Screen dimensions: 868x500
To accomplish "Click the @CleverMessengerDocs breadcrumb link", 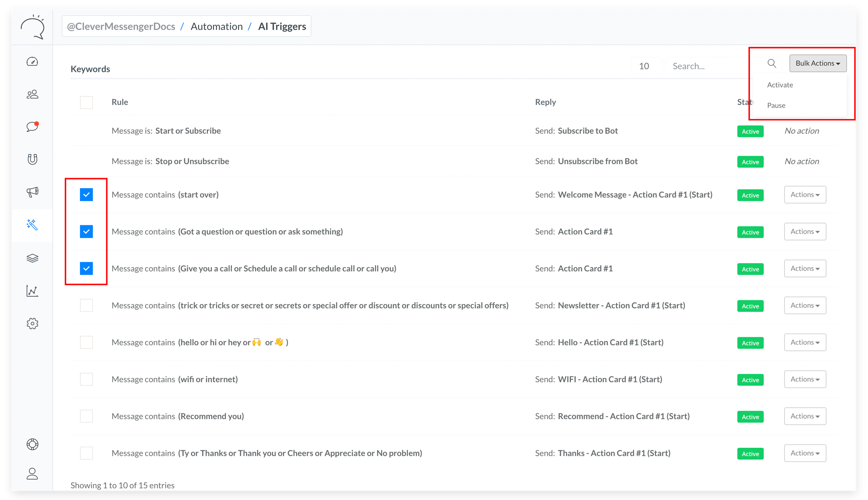I will pyautogui.click(x=121, y=26).
